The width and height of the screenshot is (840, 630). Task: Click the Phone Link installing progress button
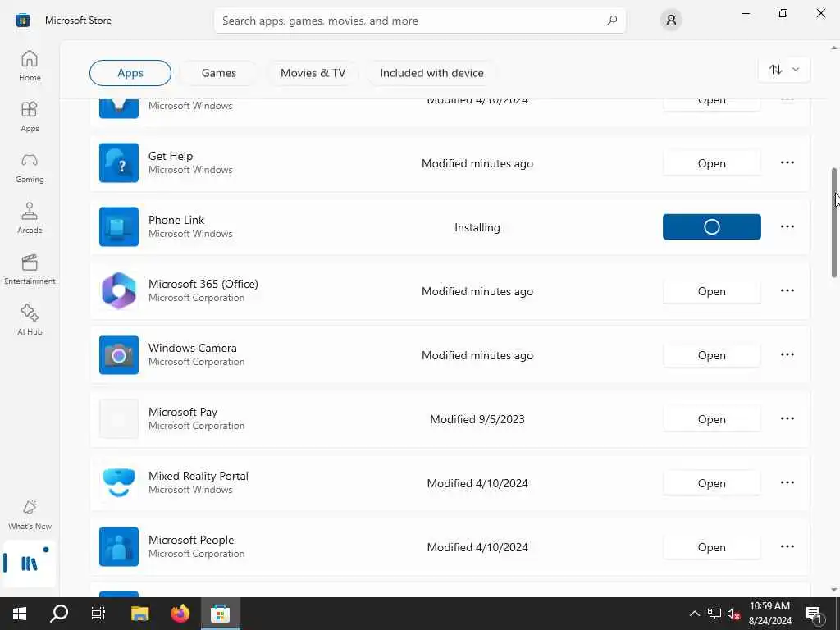711,226
